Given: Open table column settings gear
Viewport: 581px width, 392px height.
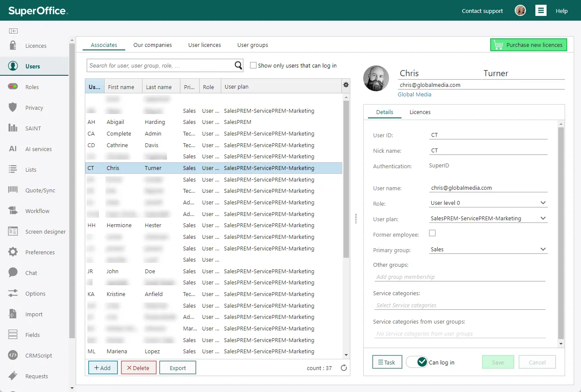Looking at the screenshot, I should point(346,85).
